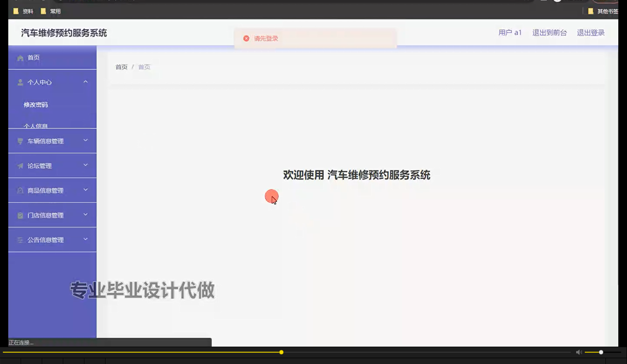627x364 pixels.
Task: Click the volume slider knob
Action: [x=601, y=352]
